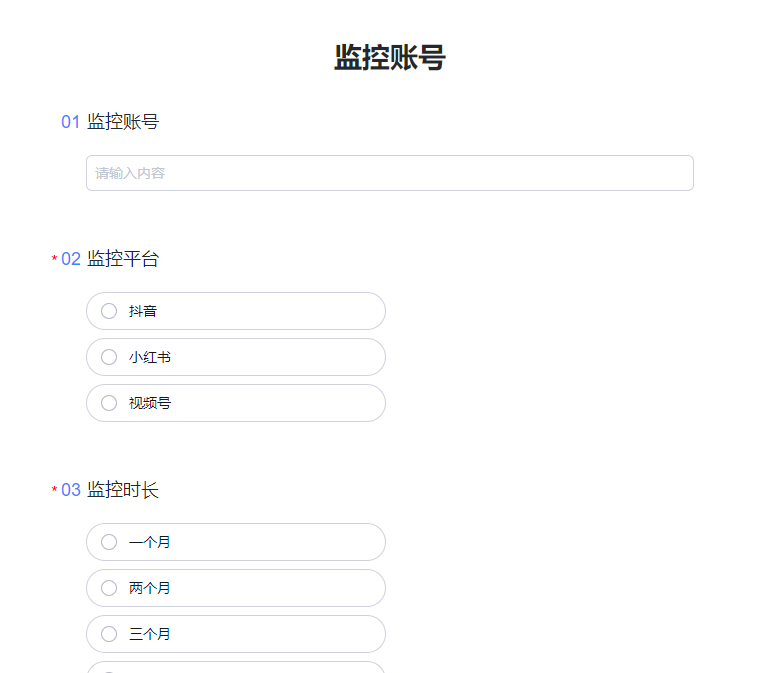Viewport: 774px width, 673px height.
Task: Click the 两个月 option text label
Action: click(150, 588)
